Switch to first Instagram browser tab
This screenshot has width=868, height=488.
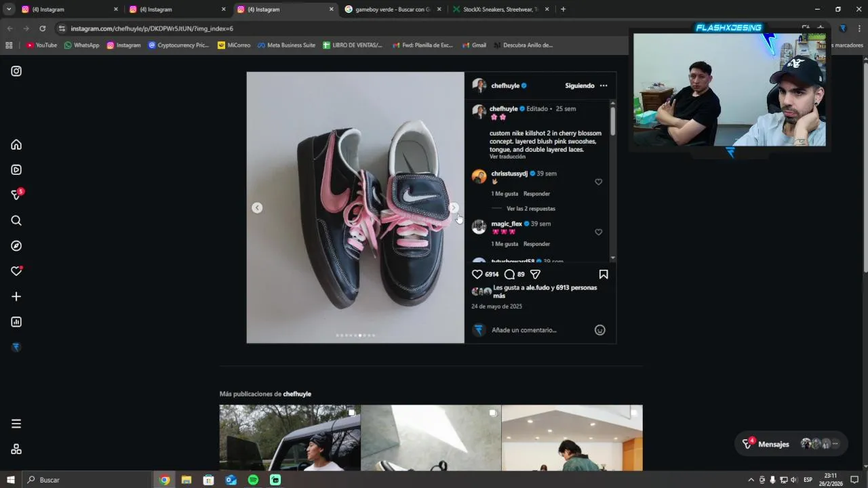[70, 9]
